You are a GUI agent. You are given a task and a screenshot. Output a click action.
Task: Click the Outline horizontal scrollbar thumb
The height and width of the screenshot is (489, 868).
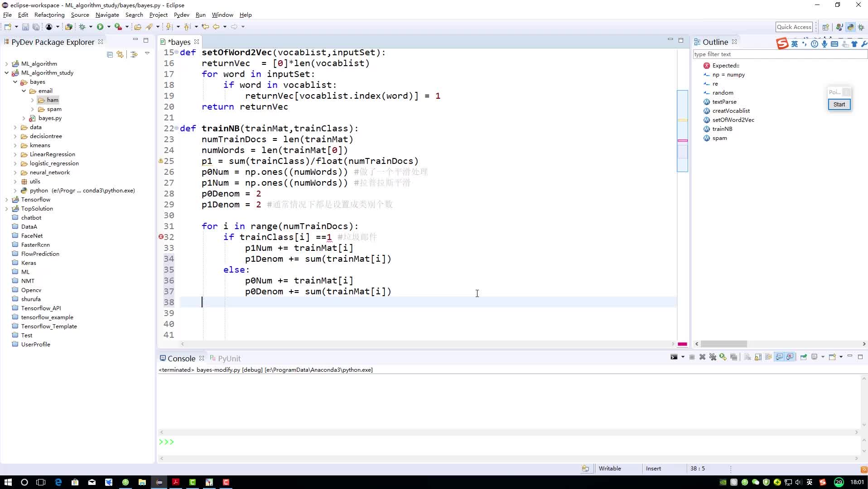pos(724,344)
